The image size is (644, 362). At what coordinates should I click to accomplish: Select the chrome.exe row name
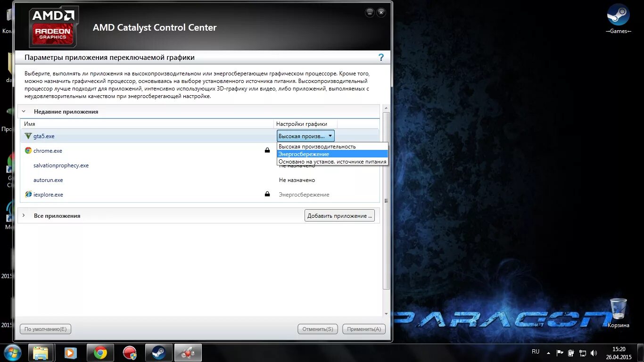point(48,151)
